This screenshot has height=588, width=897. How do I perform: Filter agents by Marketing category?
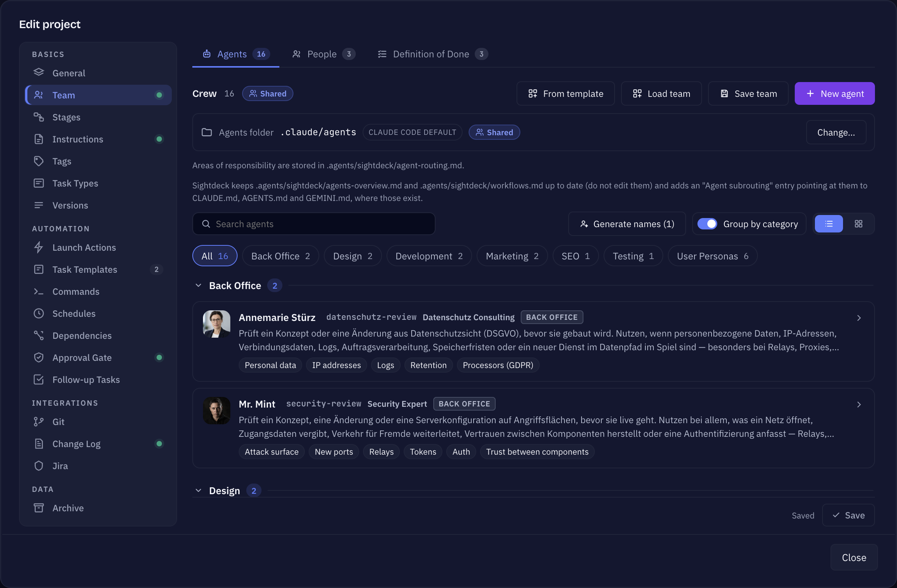pyautogui.click(x=512, y=256)
